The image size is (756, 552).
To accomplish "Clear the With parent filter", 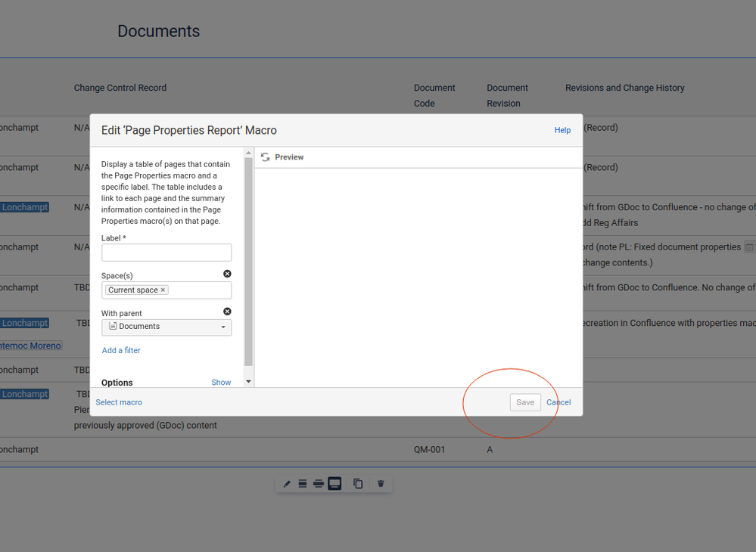I will (227, 312).
